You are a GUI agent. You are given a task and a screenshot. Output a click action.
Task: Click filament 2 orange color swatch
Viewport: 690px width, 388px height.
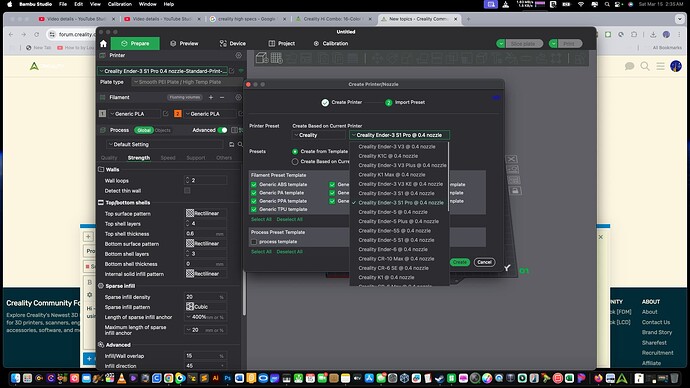click(x=178, y=113)
